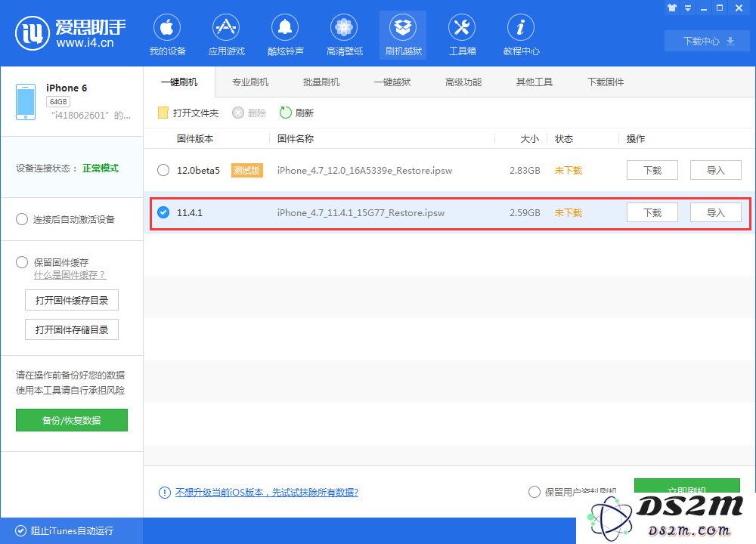This screenshot has width=756, height=544.
Task: Click the info icon beside the upgrade link
Action: click(164, 493)
